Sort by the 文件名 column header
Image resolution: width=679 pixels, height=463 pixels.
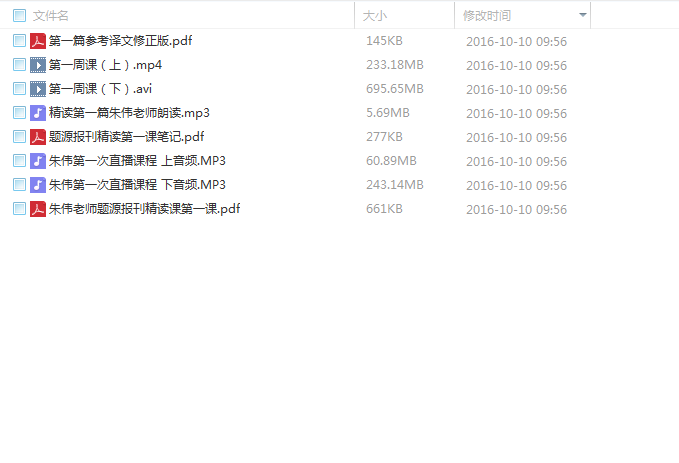pos(51,16)
